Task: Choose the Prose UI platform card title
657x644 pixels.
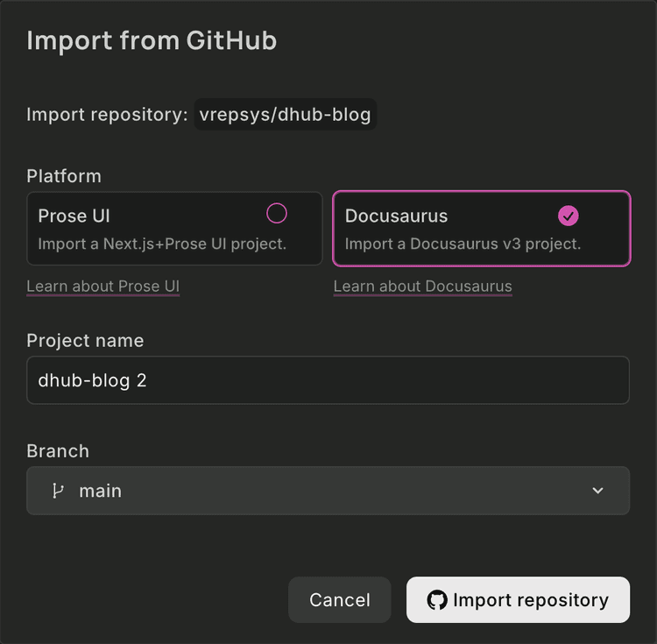Action: click(74, 216)
